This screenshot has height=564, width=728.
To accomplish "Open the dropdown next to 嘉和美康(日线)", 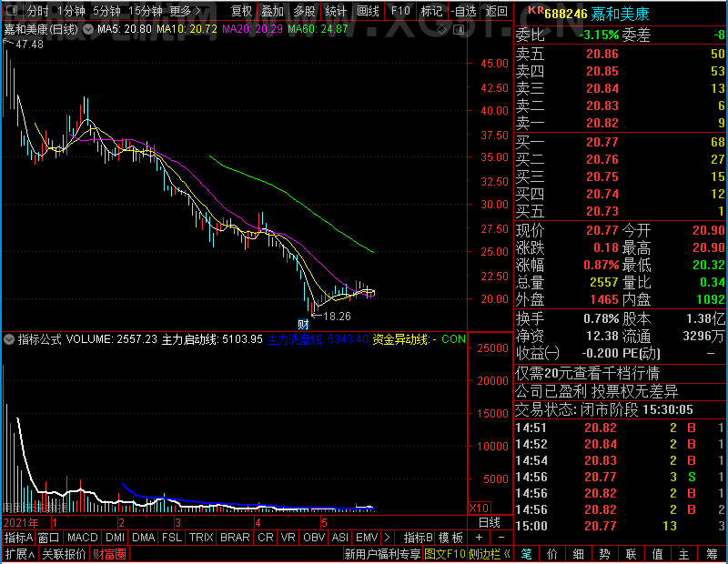I will [x=87, y=29].
